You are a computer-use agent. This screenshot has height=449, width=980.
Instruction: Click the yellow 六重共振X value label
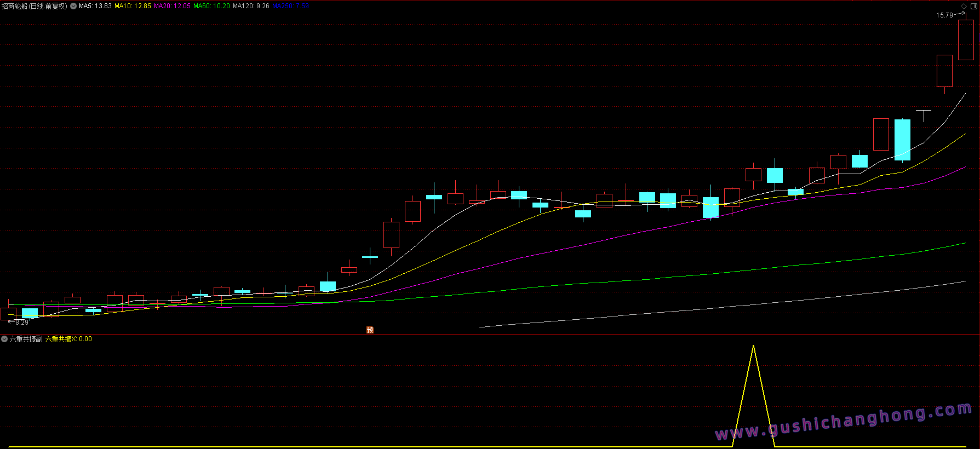pyautogui.click(x=68, y=339)
